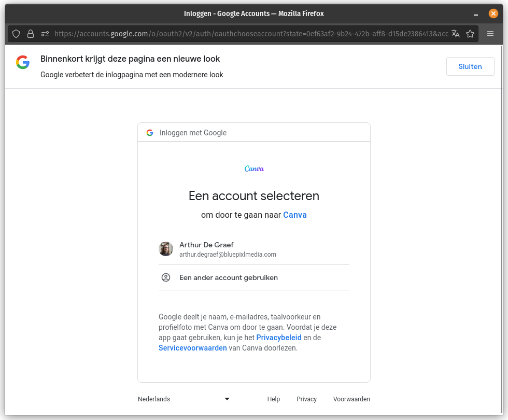Open site permissions icon in address bar
Screen dimensions: 508x420
click(x=45, y=34)
